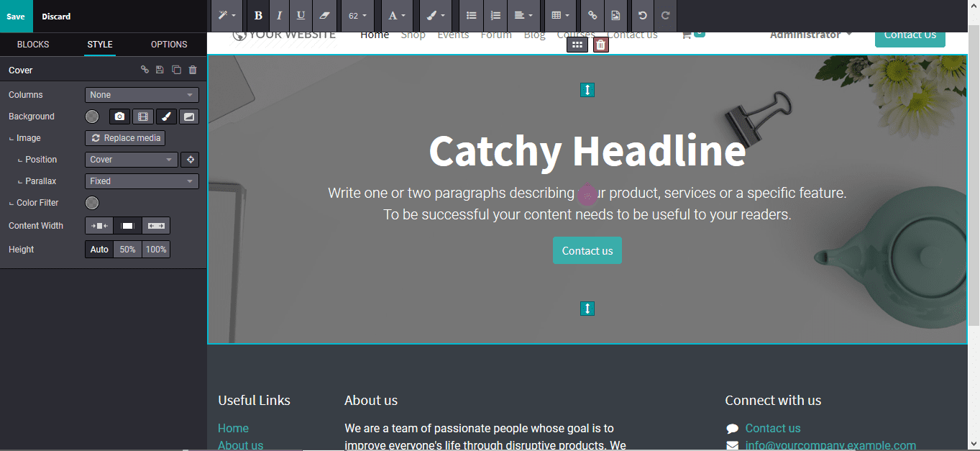Enable full-width content width option

[156, 225]
